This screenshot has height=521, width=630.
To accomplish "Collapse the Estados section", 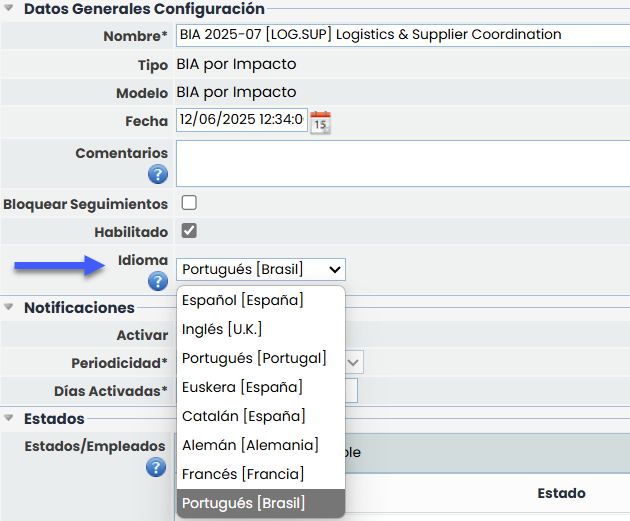I will click(x=10, y=419).
